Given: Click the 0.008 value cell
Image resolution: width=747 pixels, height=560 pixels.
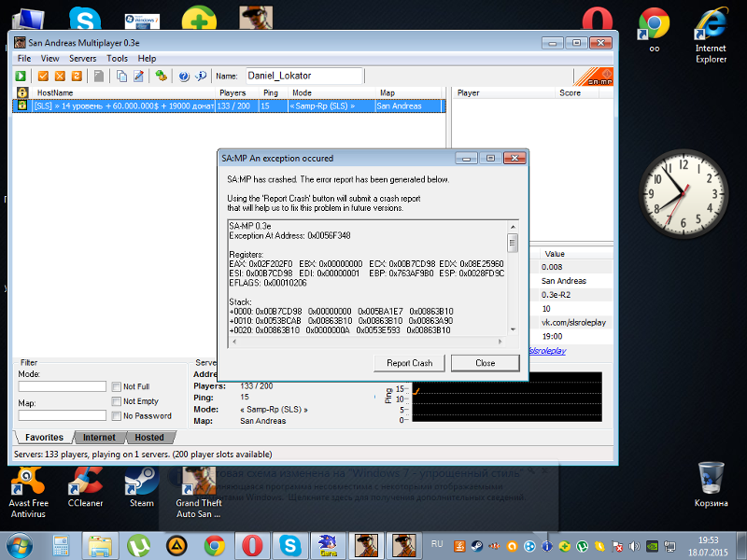Looking at the screenshot, I should [x=552, y=267].
